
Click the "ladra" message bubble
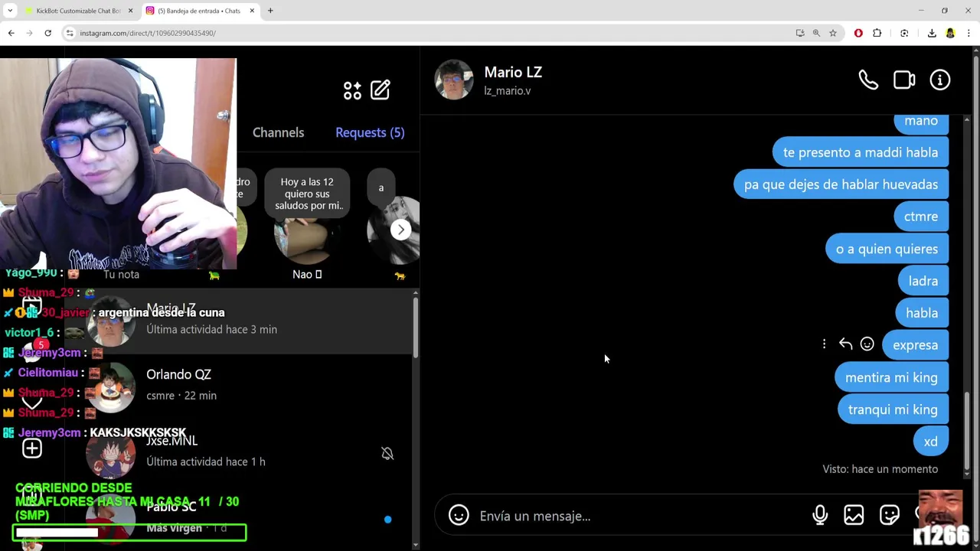(923, 281)
